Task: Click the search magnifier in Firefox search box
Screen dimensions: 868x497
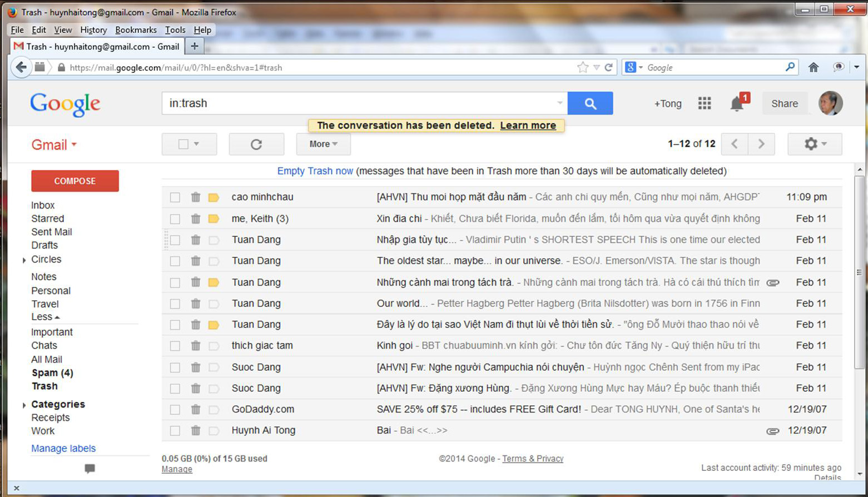Action: coord(790,67)
